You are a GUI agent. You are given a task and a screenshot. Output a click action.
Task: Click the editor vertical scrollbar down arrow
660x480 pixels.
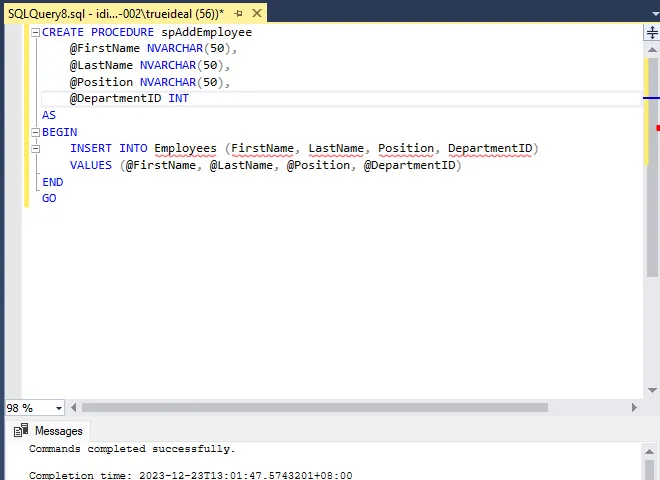(651, 391)
